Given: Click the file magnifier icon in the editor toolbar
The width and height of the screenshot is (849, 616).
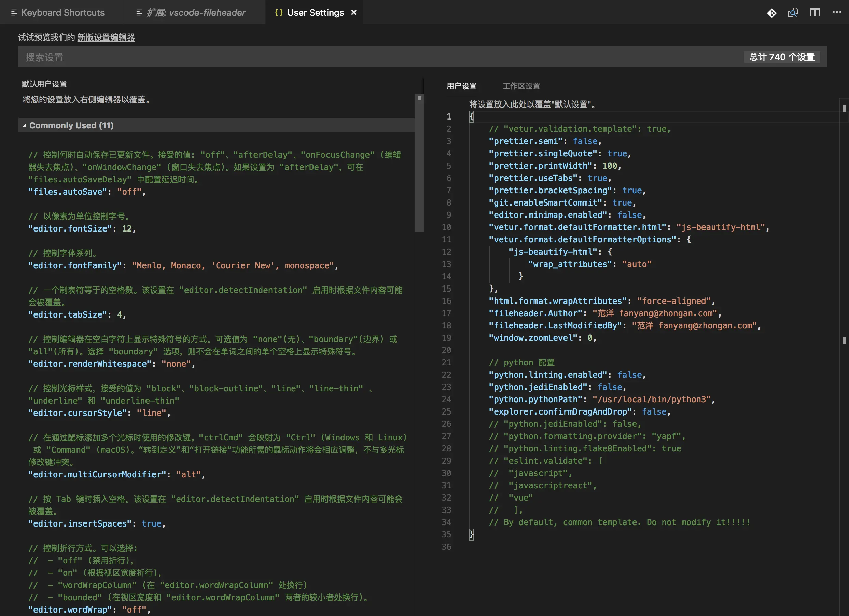Looking at the screenshot, I should pos(793,13).
